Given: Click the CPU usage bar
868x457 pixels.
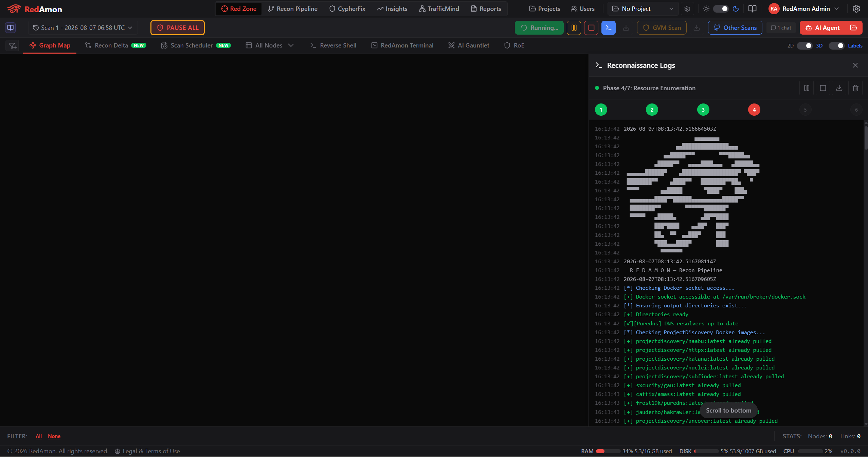Looking at the screenshot, I should [810, 451].
